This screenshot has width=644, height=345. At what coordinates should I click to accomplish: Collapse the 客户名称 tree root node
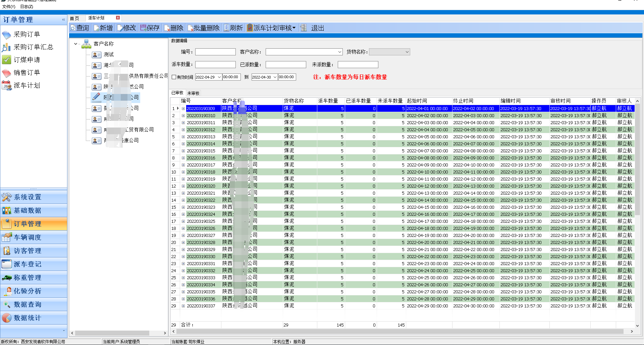click(x=76, y=44)
